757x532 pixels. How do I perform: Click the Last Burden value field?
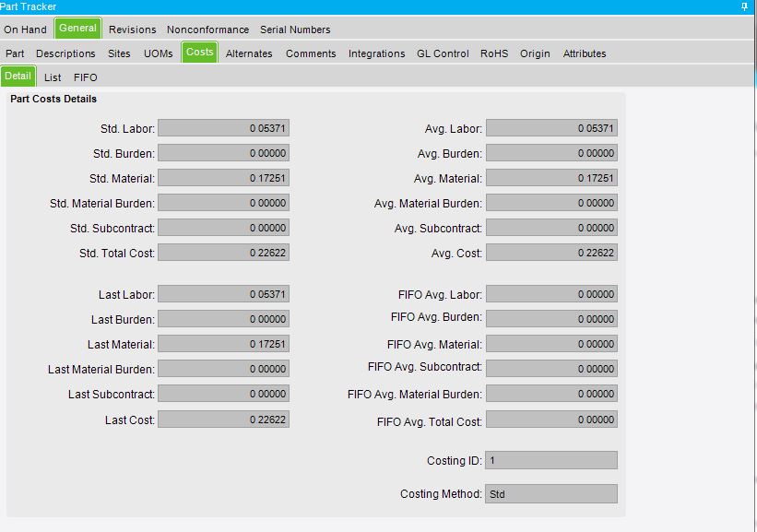(223, 319)
